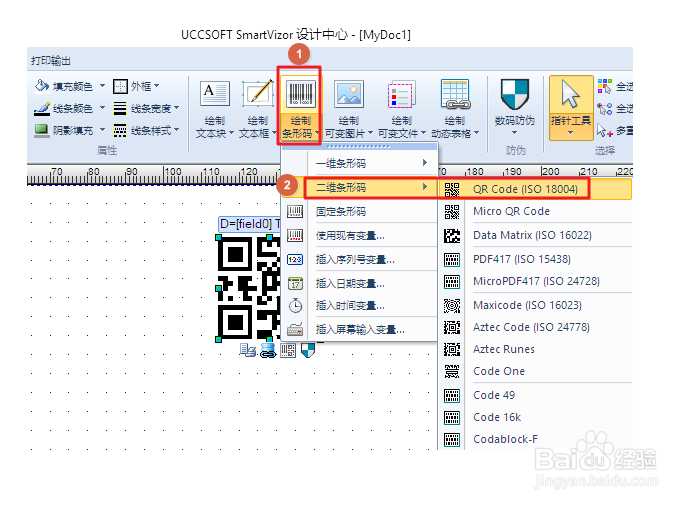Image resolution: width=698 pixels, height=505 pixels.
Task: Click the Maxicode bullseye icon
Action: coord(452,305)
